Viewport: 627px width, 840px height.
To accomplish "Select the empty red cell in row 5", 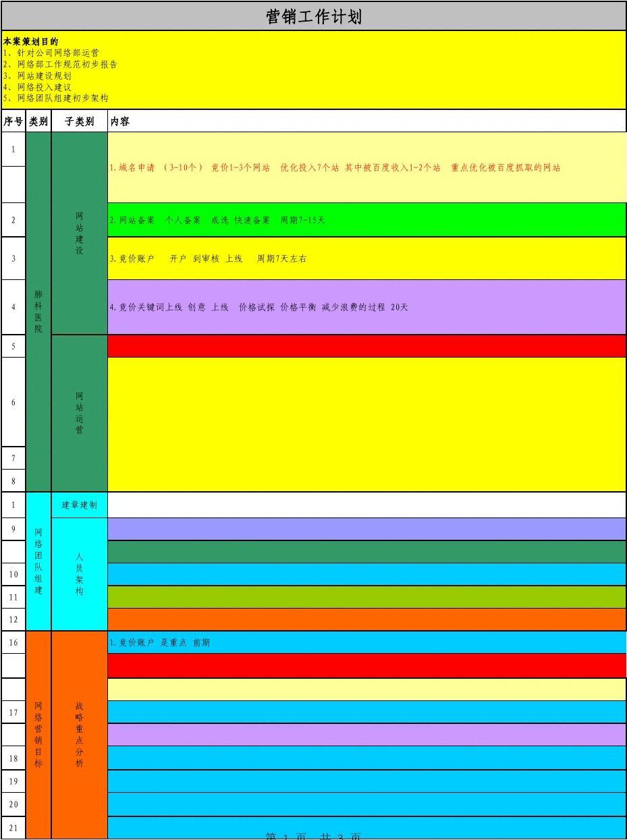I will pos(366,346).
